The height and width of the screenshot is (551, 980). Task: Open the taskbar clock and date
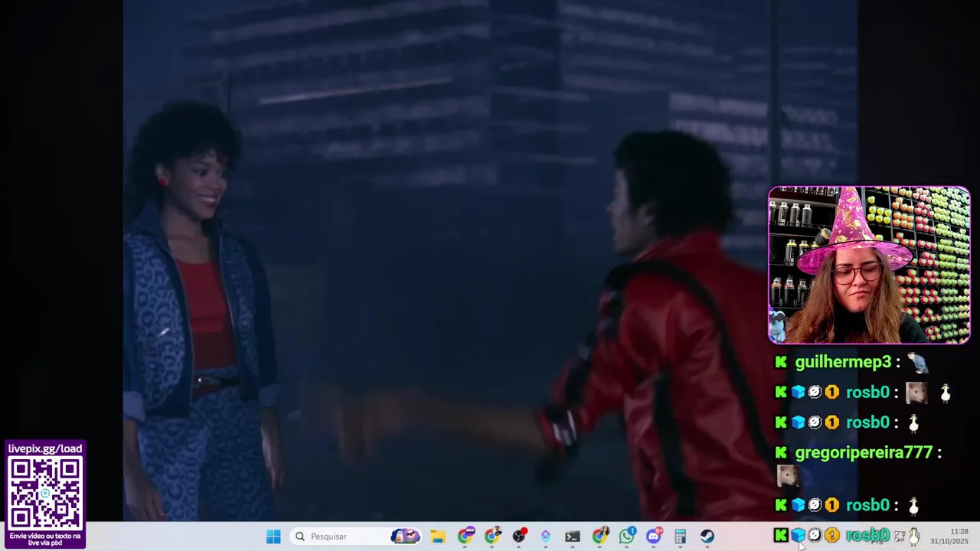[949, 536]
